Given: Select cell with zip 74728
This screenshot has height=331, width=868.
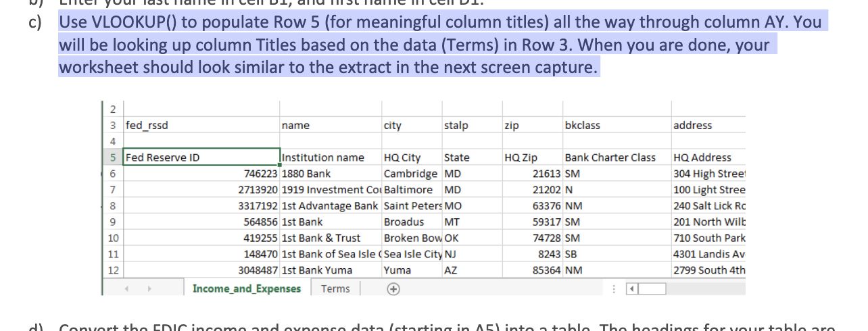Looking at the screenshot, I should pyautogui.click(x=531, y=238).
